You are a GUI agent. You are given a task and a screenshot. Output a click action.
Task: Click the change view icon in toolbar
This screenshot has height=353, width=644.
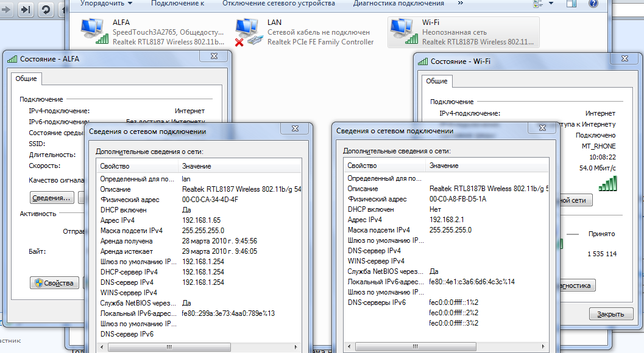point(537,4)
